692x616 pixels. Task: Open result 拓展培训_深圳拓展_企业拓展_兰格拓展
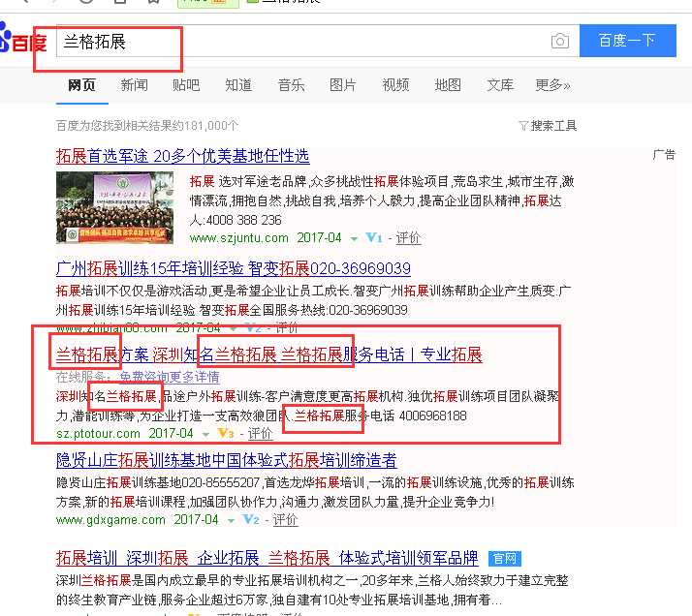tap(267, 558)
